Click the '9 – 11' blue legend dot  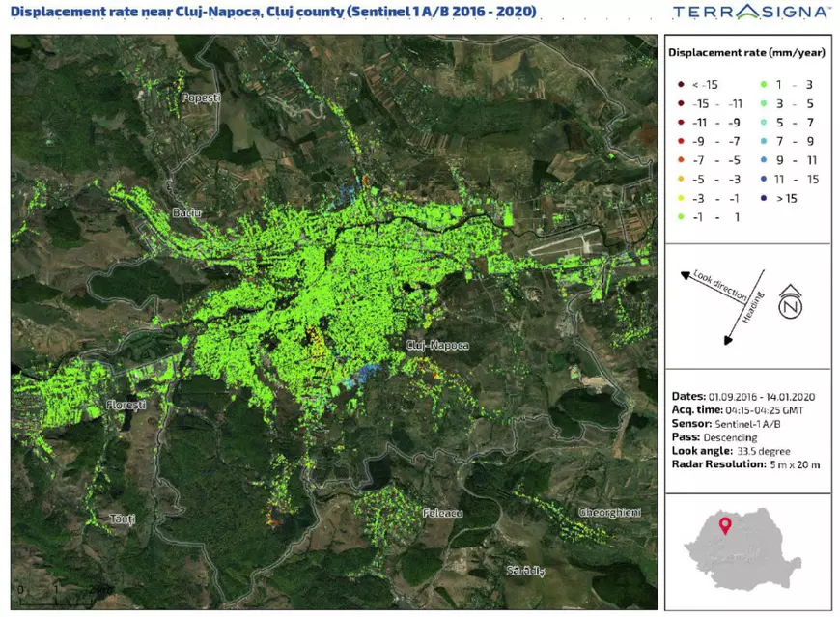click(x=764, y=160)
